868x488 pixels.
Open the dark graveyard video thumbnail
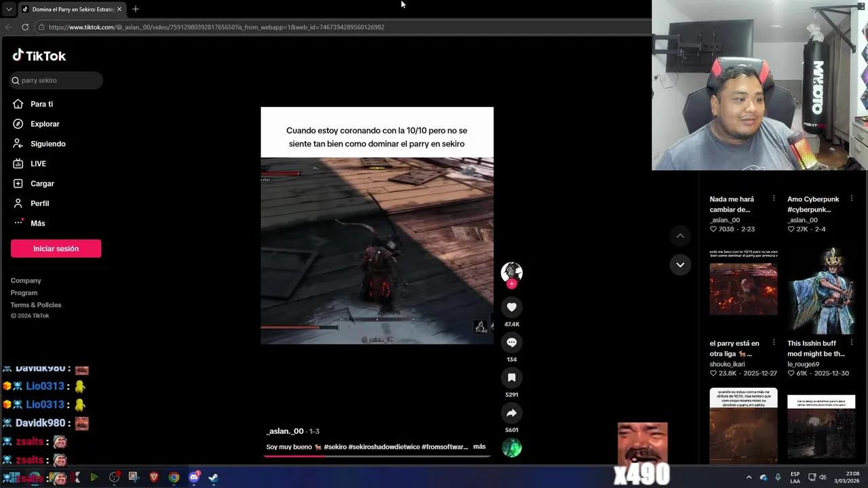click(x=821, y=426)
